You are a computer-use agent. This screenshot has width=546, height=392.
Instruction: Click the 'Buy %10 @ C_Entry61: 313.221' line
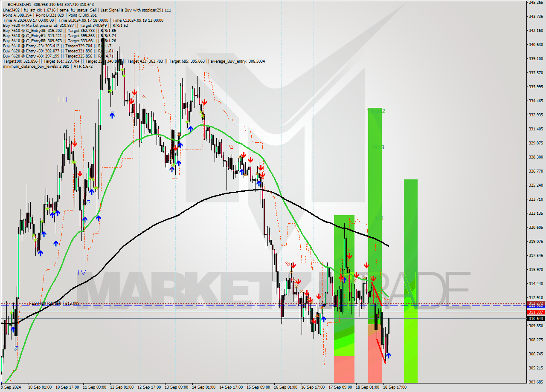tap(59, 35)
